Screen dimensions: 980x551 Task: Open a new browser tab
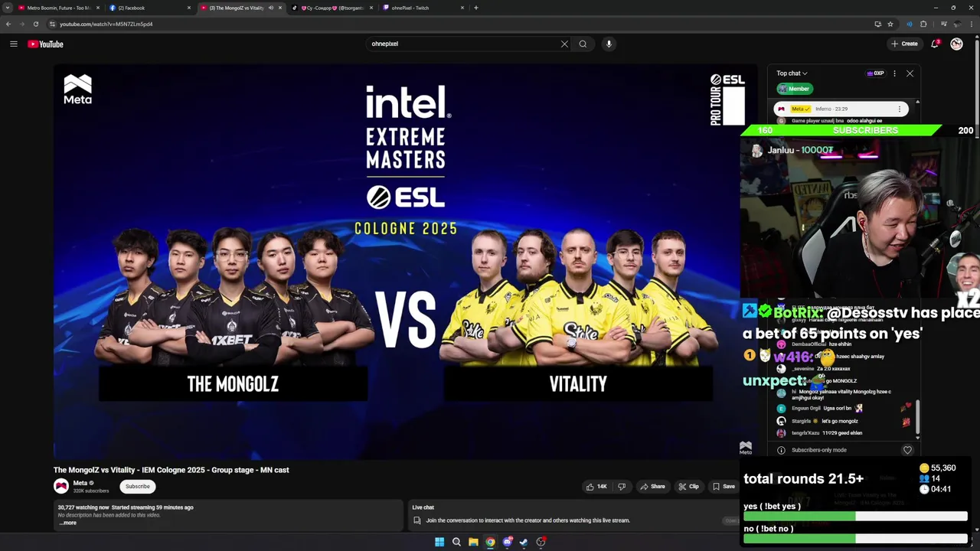476,8
